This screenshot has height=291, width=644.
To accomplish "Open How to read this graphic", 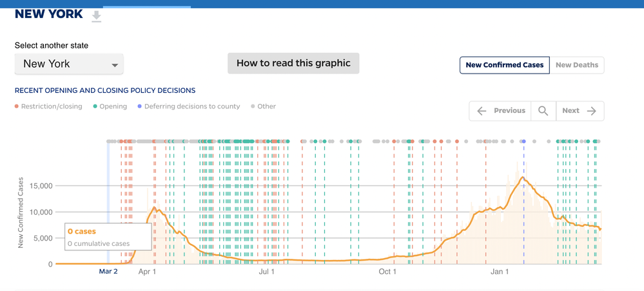I will tap(293, 63).
